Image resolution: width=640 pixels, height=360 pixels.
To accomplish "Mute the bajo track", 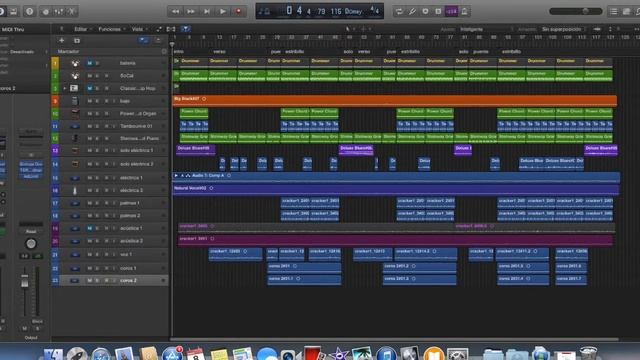I will (89, 101).
